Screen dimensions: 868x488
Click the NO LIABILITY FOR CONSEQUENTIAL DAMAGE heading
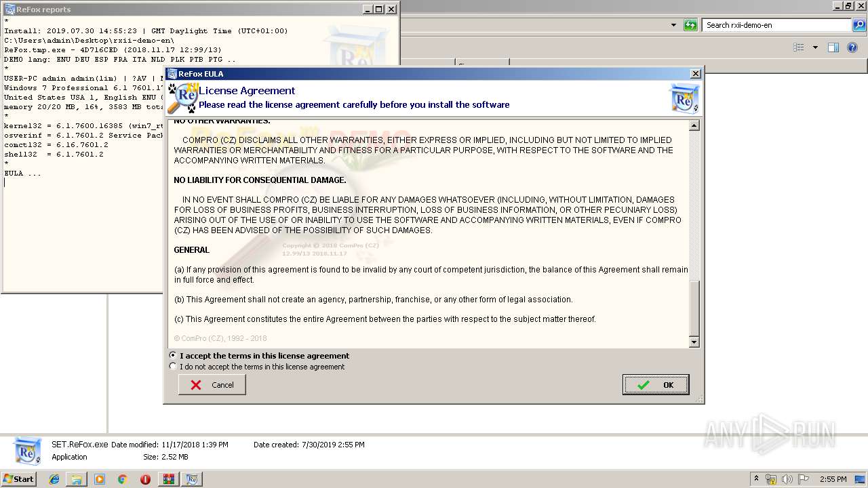(260, 180)
